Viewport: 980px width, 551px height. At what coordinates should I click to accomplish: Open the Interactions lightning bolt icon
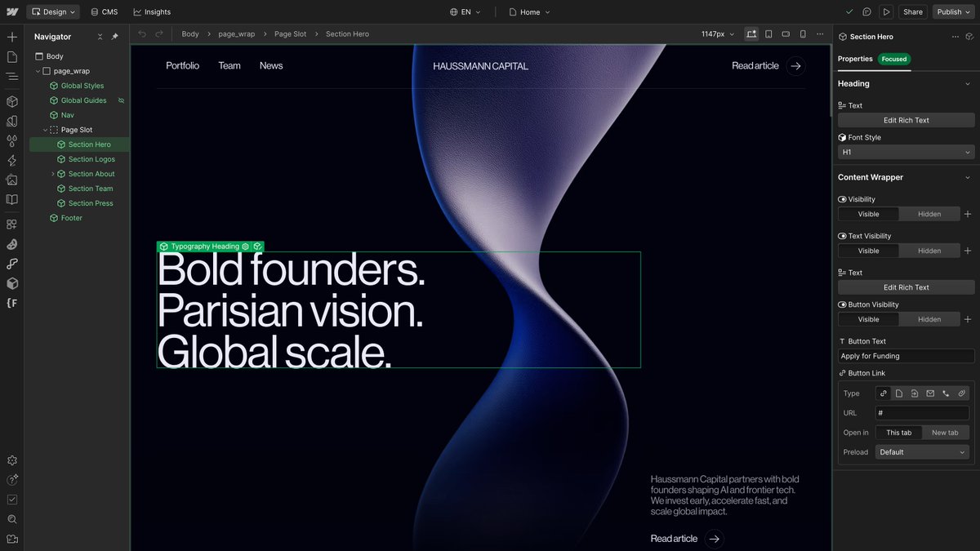(x=11, y=161)
